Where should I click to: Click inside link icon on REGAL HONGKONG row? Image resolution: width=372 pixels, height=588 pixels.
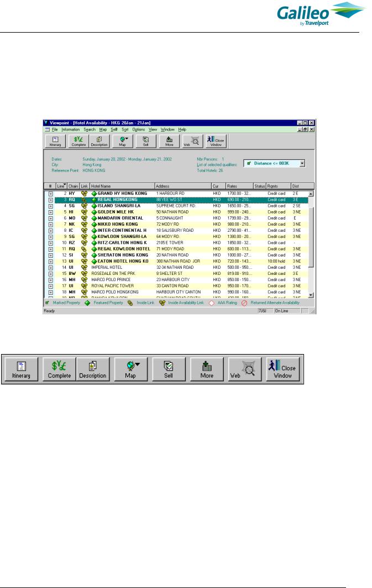click(x=84, y=200)
